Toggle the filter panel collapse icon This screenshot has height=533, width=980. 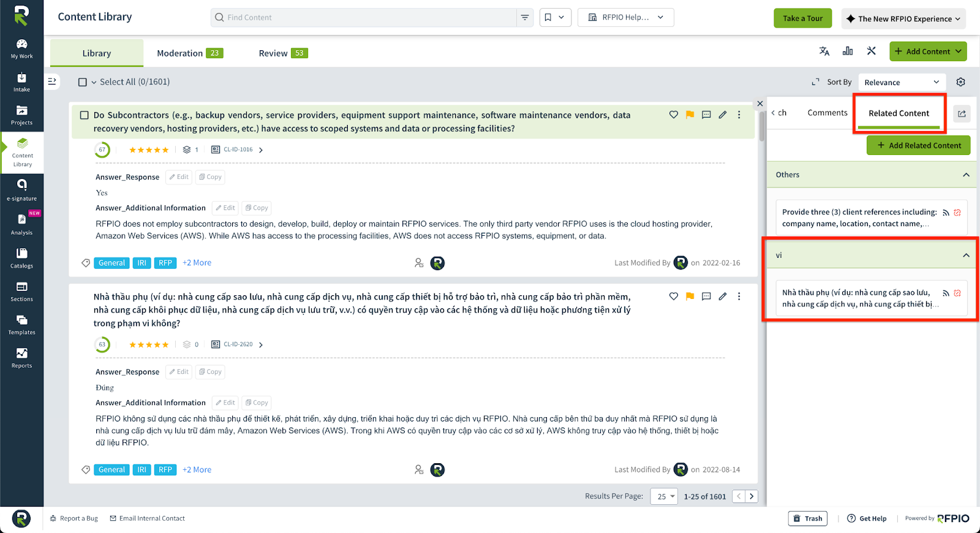(x=52, y=81)
